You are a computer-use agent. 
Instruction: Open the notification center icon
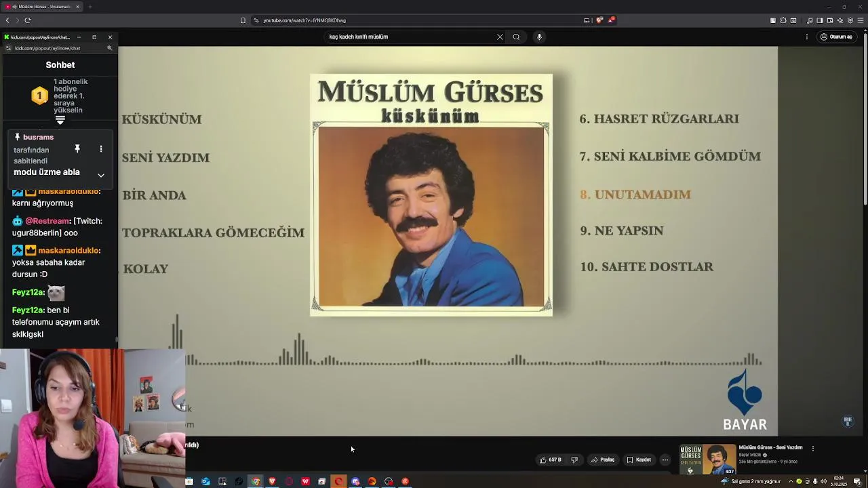[x=857, y=481]
